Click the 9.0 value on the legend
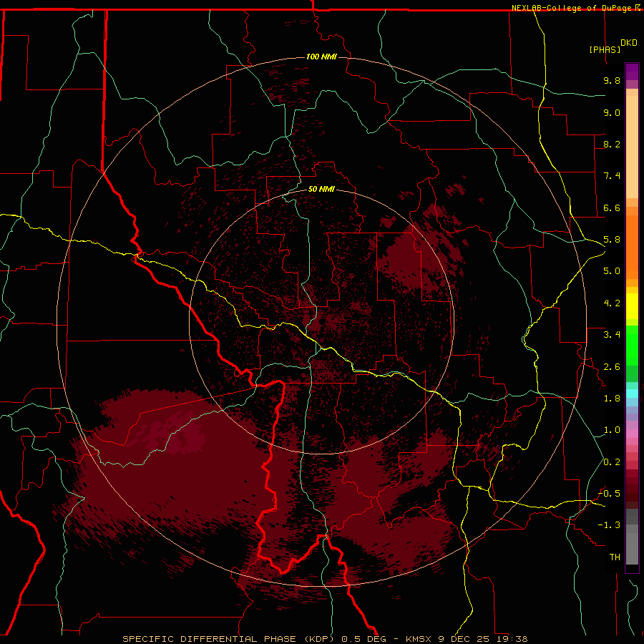The width and height of the screenshot is (644, 644). (x=612, y=112)
